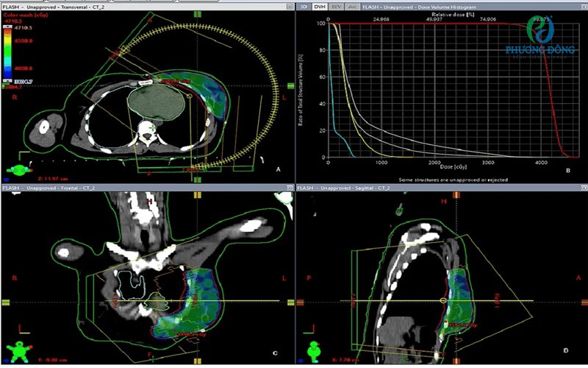Viewport: 588px width, 368px height.
Task: Click patient orientation figure in frontal view
Action: click(20, 352)
